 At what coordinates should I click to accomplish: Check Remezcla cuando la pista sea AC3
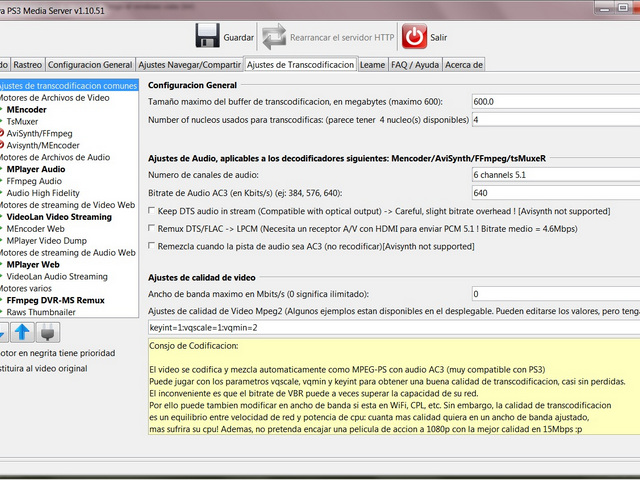(x=151, y=246)
